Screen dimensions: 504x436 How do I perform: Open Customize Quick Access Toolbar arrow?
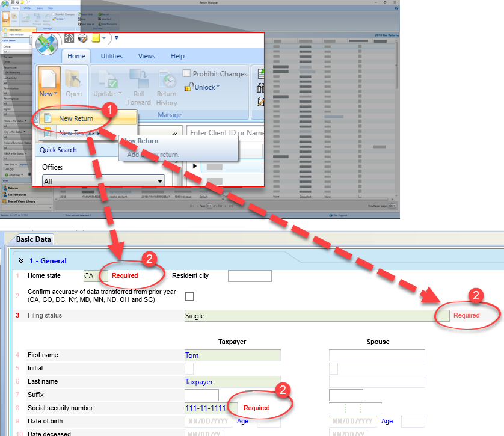pyautogui.click(x=116, y=38)
